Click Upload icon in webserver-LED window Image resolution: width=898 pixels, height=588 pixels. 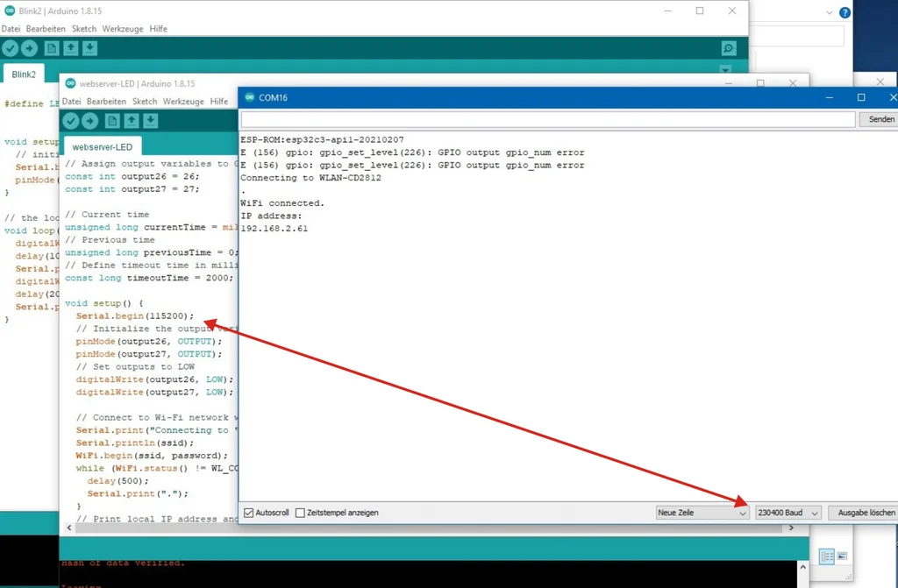click(x=90, y=121)
